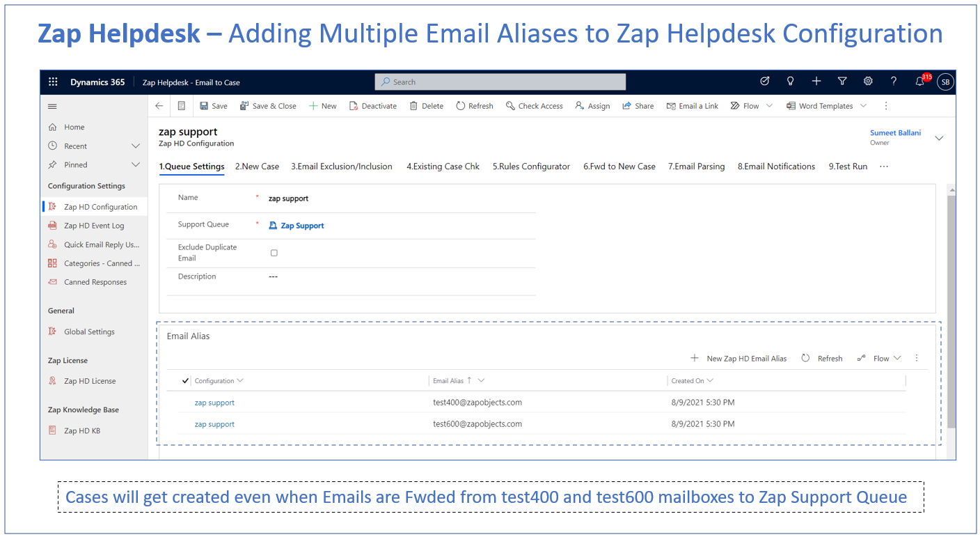Open Zap HD License sidebar item
The image size is (980, 537).
93,381
